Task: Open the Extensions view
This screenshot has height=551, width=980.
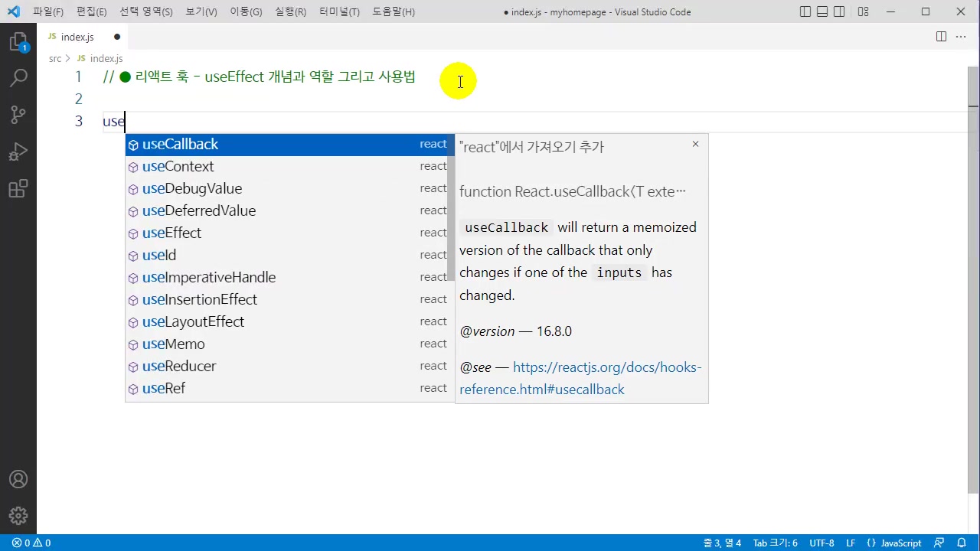Action: click(x=18, y=189)
